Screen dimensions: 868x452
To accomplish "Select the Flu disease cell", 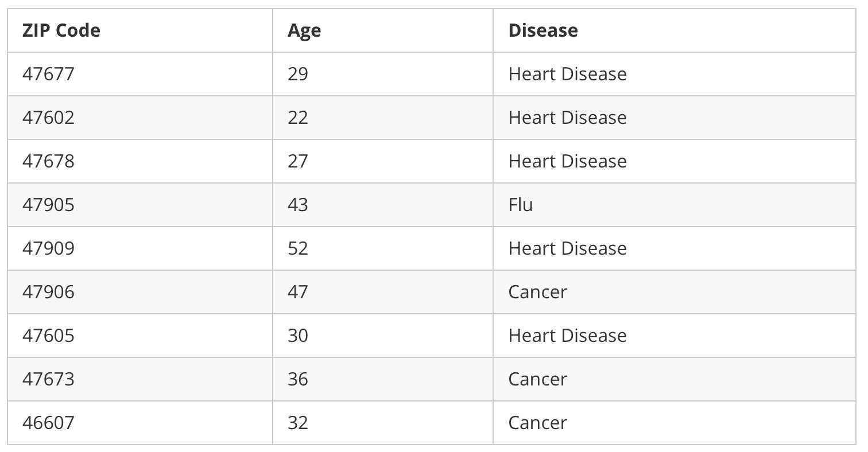I will [x=520, y=205].
